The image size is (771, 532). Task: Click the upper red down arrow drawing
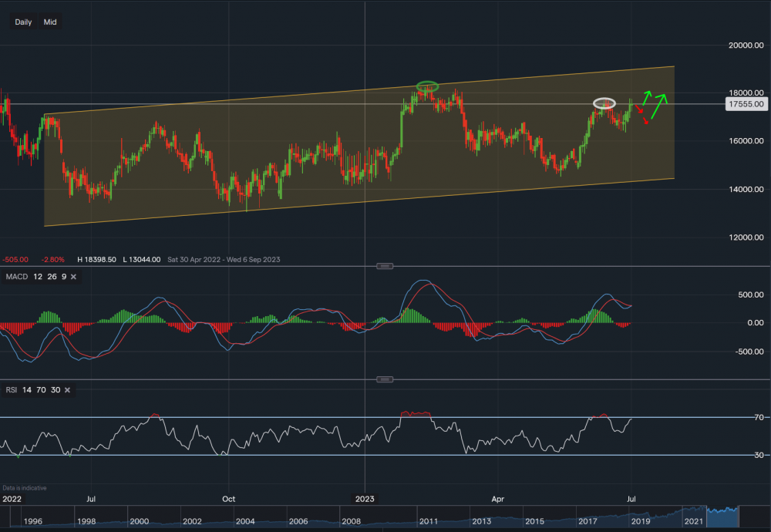tap(639, 108)
